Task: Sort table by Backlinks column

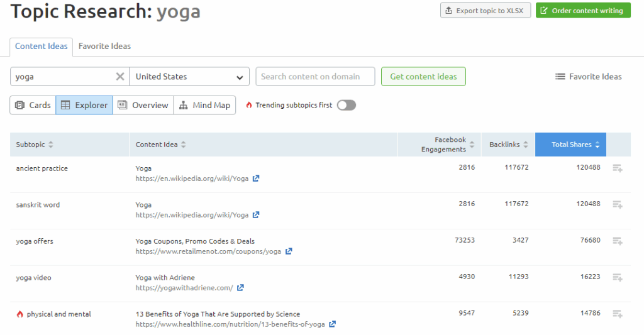Action: [x=508, y=145]
